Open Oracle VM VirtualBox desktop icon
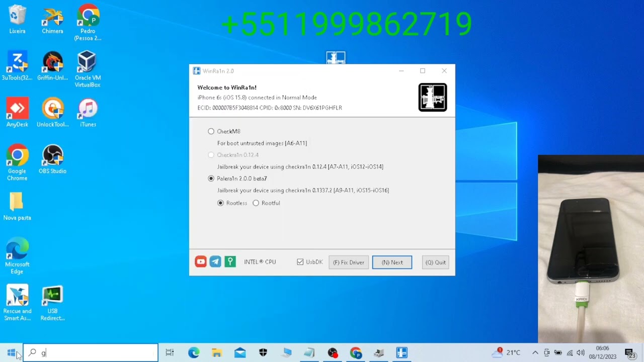Image resolution: width=644 pixels, height=362 pixels. pyautogui.click(x=88, y=69)
